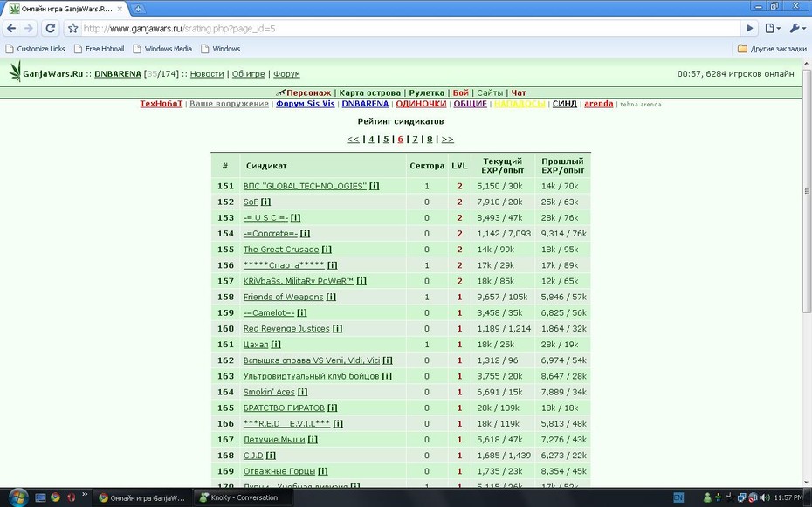The image size is (812, 507).
Task: Bookmark page with the star icon
Action: pyautogui.click(x=73, y=29)
